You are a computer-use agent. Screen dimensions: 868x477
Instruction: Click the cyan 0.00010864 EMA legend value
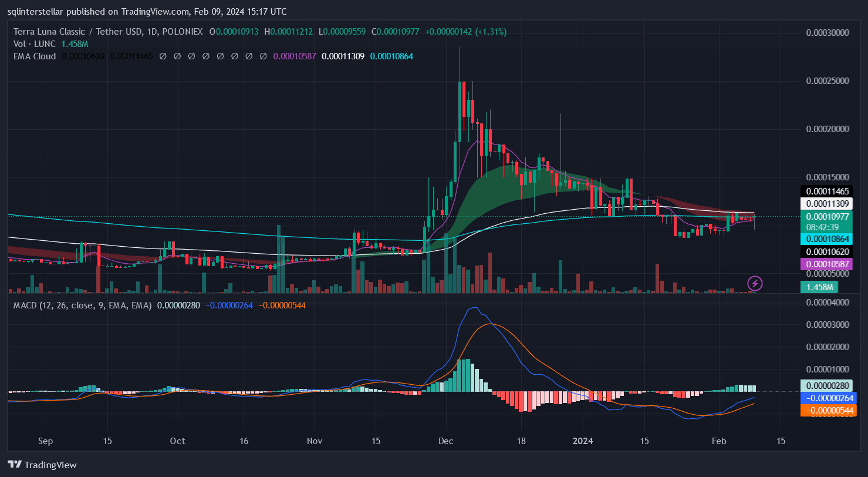391,56
